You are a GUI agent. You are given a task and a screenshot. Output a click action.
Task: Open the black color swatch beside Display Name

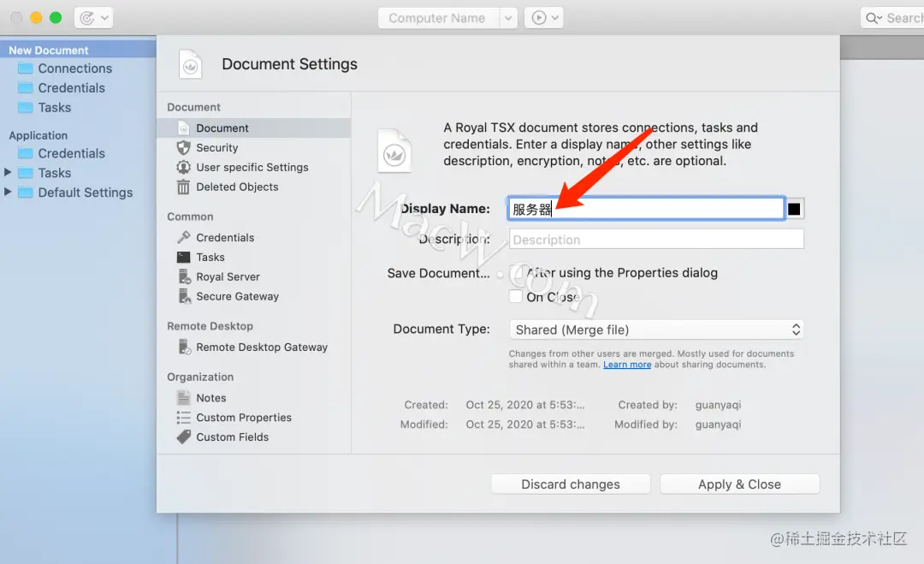coord(794,209)
